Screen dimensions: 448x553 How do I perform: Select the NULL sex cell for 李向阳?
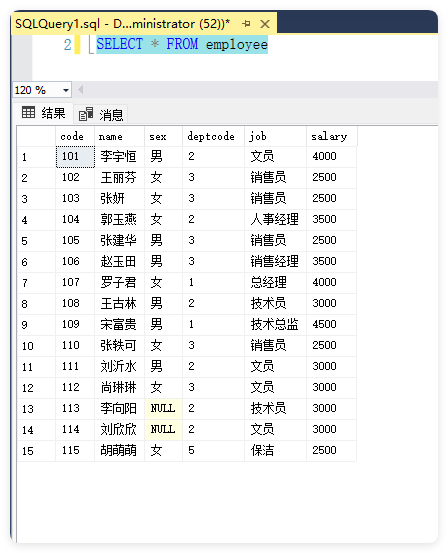tap(163, 408)
